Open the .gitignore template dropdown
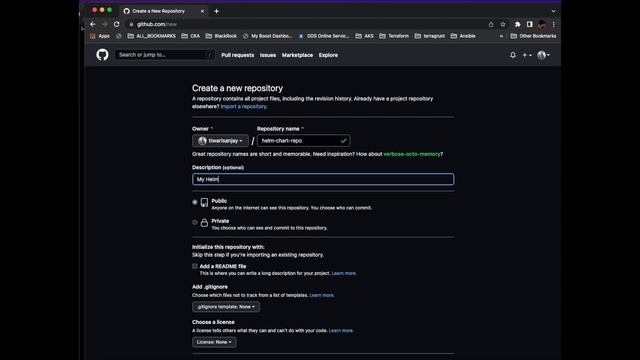Screen dimensions: 640x360 click(x=226, y=307)
